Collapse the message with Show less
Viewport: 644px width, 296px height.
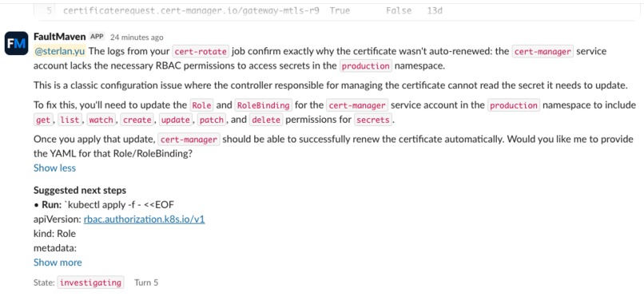(x=54, y=168)
